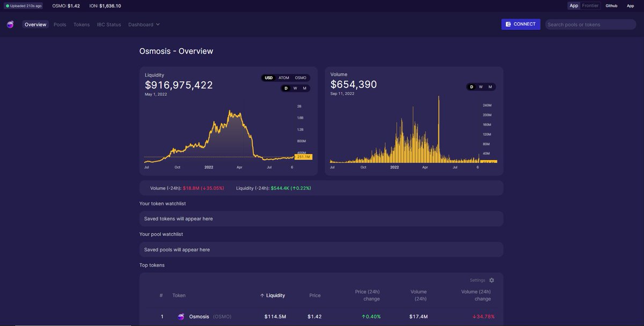644x326 pixels.
Task: Sort by Token column header
Action: (x=179, y=295)
